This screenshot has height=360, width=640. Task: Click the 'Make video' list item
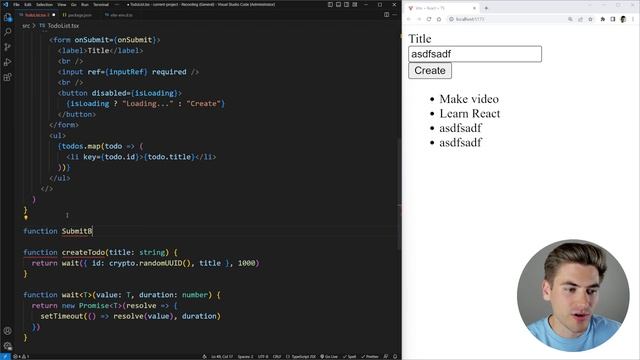click(x=469, y=99)
